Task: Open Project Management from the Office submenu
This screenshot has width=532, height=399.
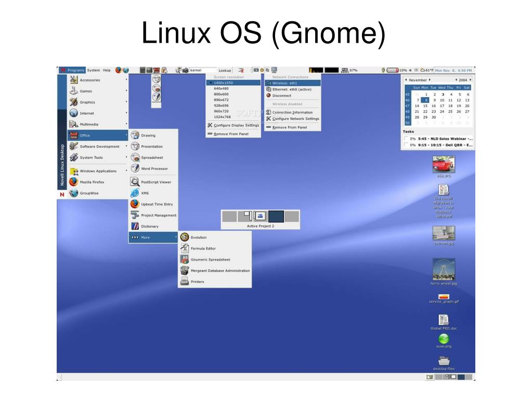Action: coord(153,215)
